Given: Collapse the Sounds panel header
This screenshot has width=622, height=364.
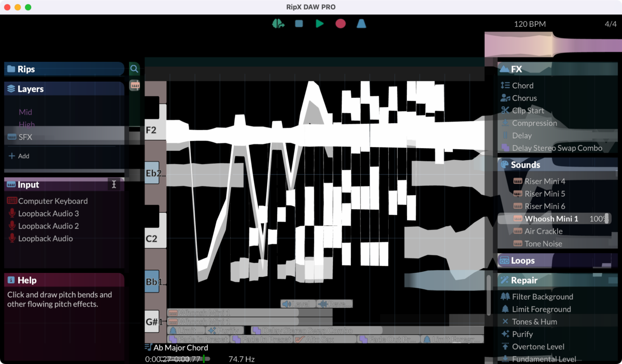Looking at the screenshot, I should (x=558, y=165).
